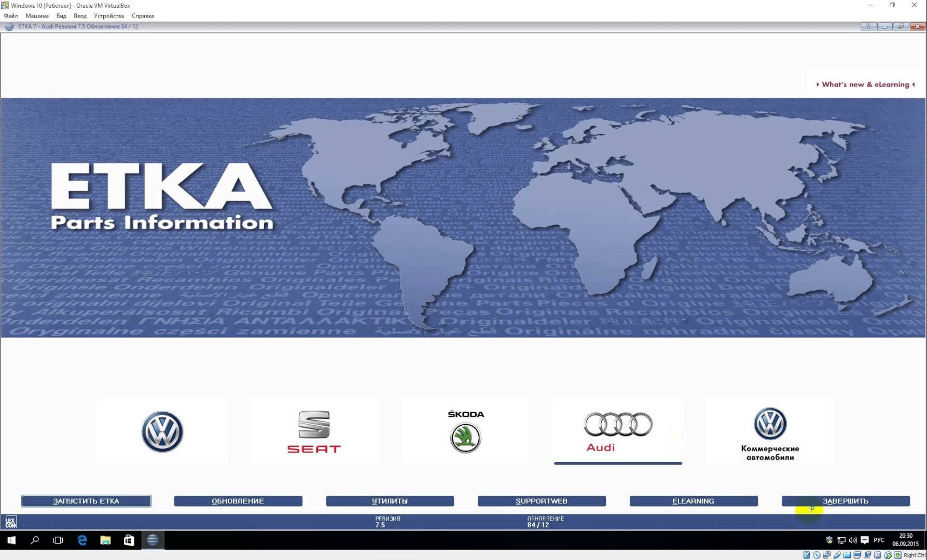Image resolution: width=927 pixels, height=560 pixels.
Task: Click the Обновление 84 / 12 status text
Action: click(545, 522)
